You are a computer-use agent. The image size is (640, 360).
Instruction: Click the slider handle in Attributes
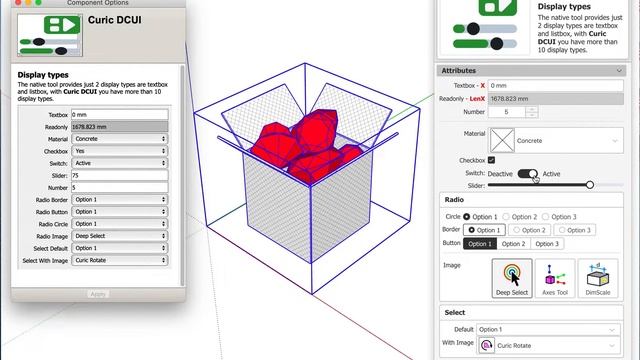(x=590, y=185)
